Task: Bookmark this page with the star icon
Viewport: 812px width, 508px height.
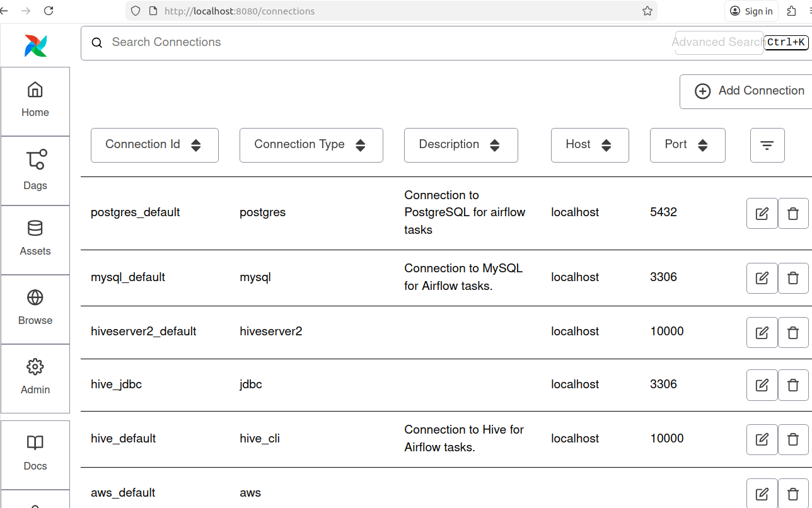Action: [x=647, y=11]
